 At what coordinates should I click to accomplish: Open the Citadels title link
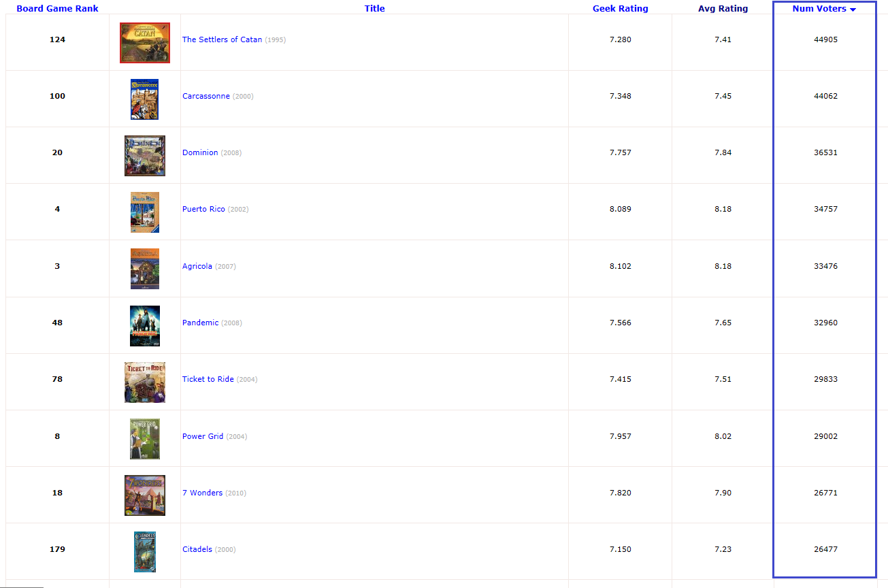tap(197, 549)
